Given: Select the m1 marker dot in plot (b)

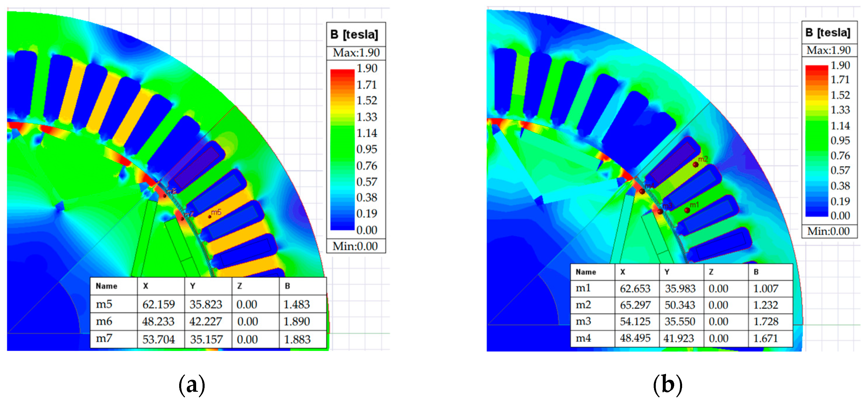Looking at the screenshot, I should (x=687, y=210).
